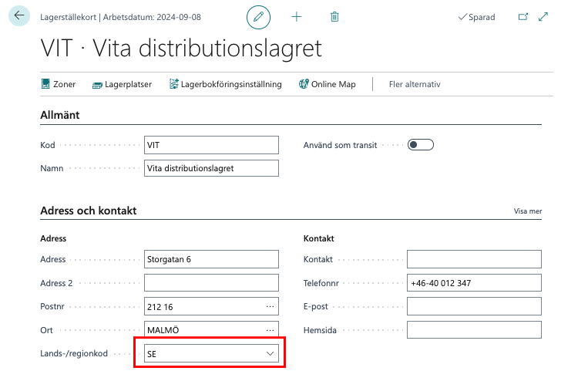
Task: Expand Lands-/regionkod dropdown
Action: (270, 353)
